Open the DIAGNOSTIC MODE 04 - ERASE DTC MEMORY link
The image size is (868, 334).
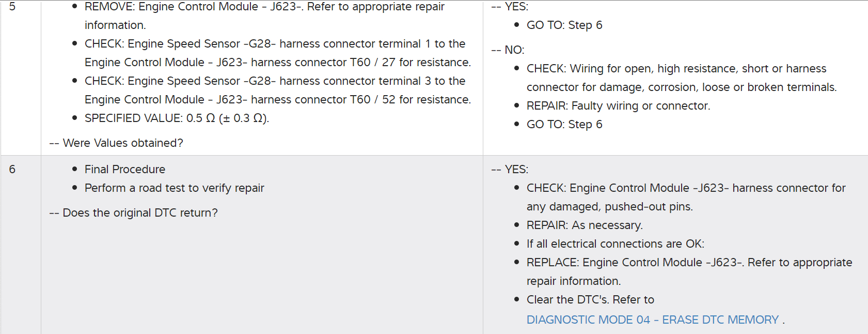(652, 320)
